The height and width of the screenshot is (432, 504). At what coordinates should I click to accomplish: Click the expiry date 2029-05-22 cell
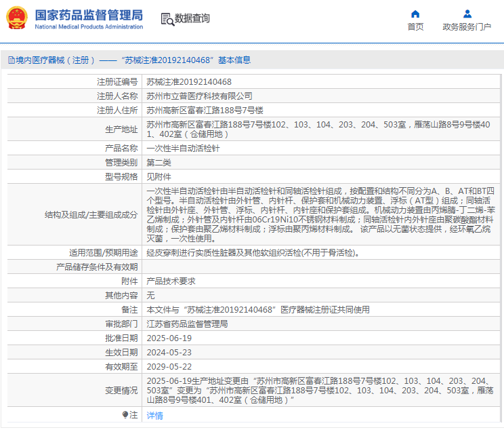tap(169, 366)
